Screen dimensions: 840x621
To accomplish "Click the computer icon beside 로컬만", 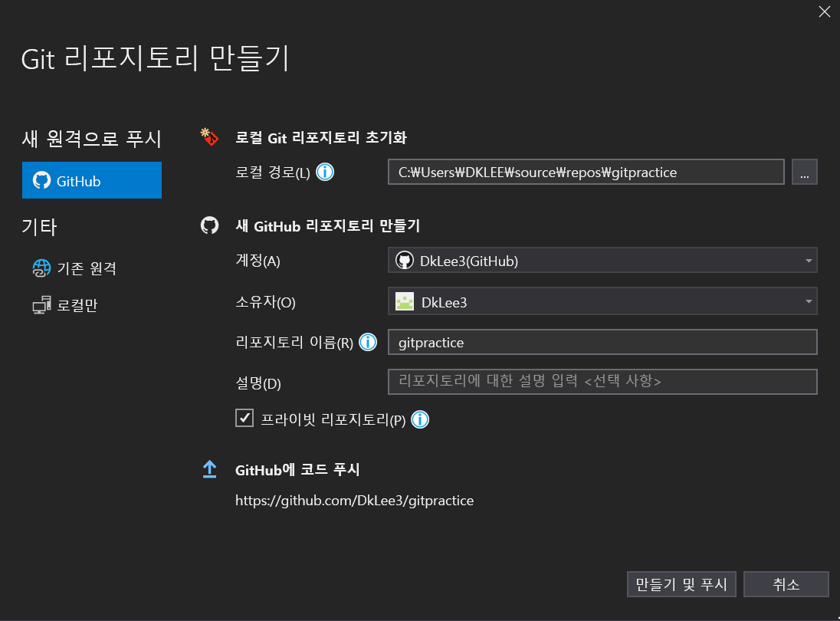I will click(x=42, y=305).
